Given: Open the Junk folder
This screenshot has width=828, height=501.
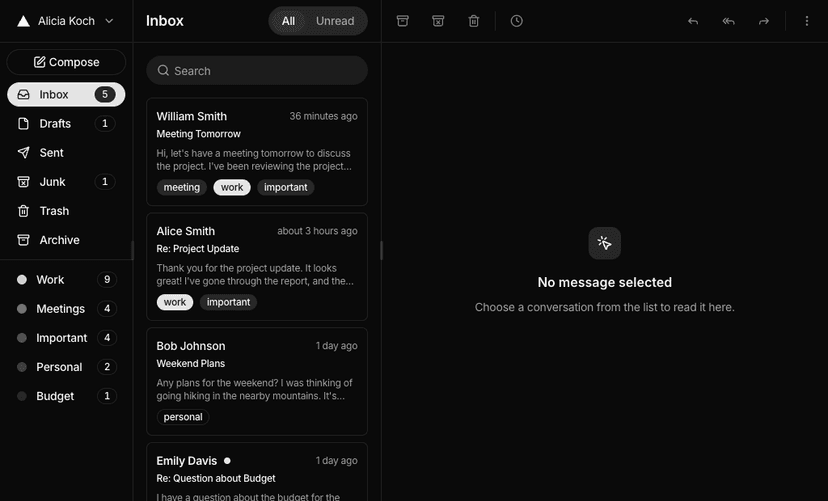Looking at the screenshot, I should [x=66, y=182].
